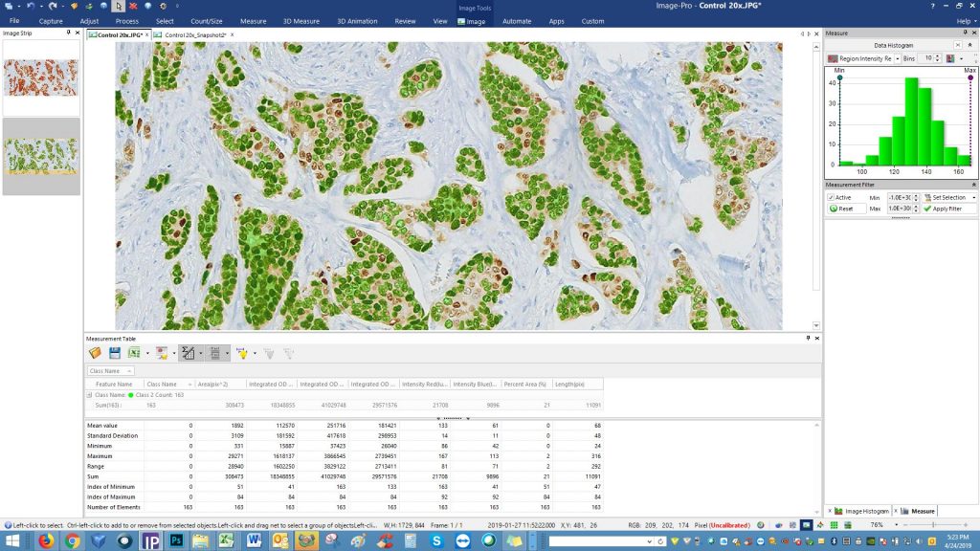Open the Set Selection dropdown arrow

[974, 197]
